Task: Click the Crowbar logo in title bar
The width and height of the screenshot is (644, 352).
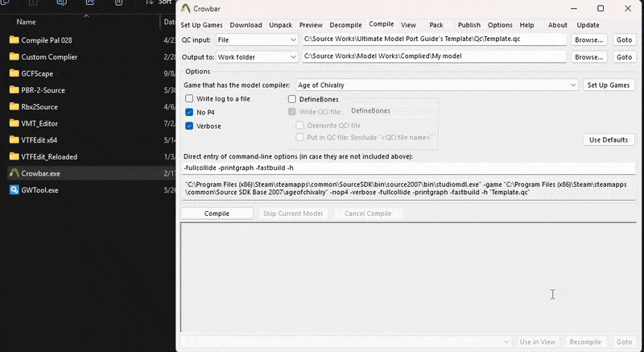Action: pyautogui.click(x=186, y=9)
